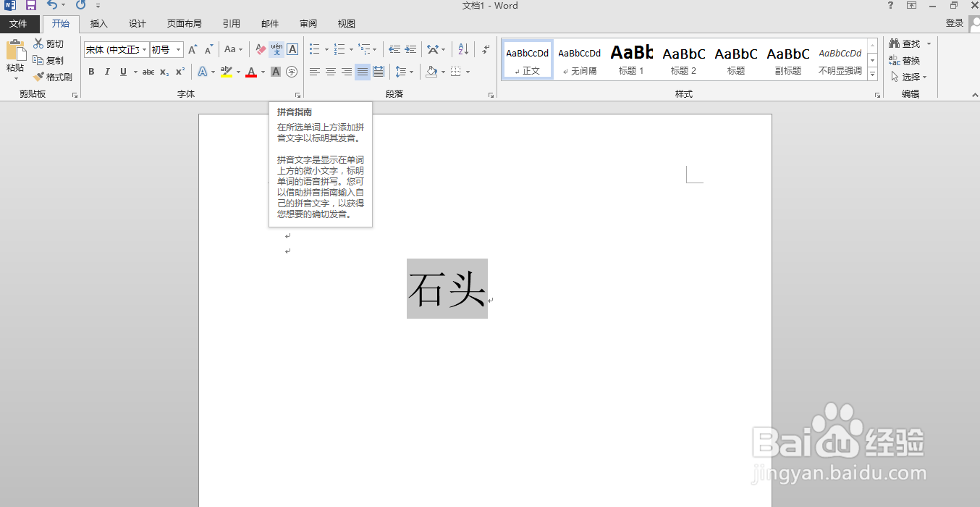Switch to the 审阅 (Review) tab
980x507 pixels.
coord(308,24)
